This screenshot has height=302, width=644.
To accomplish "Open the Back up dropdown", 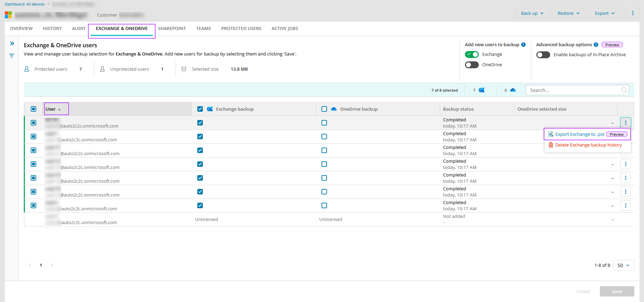I will pyautogui.click(x=532, y=13).
